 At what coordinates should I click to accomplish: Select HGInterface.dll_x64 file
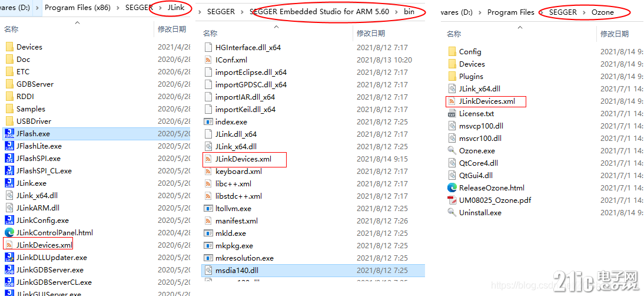[x=248, y=48]
